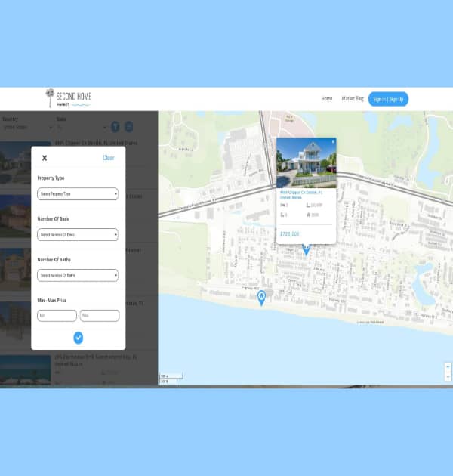The width and height of the screenshot is (453, 476).
Task: Open the high-rise building listing thumbnail
Action: [x=15, y=323]
